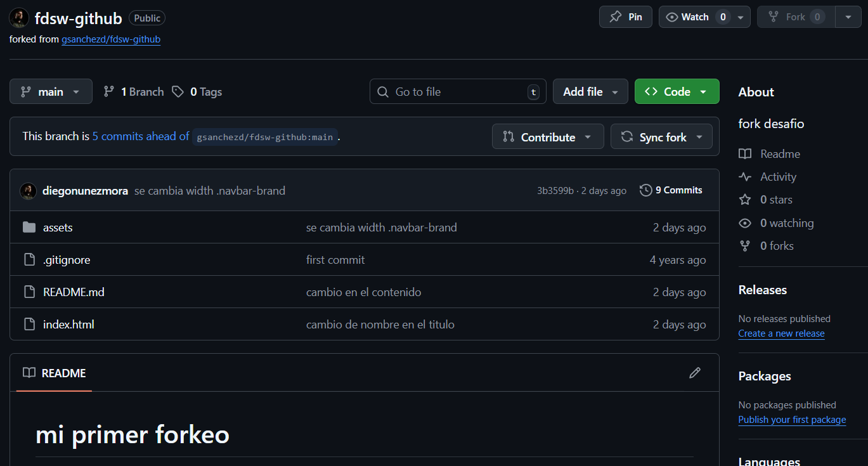Click the Pin repository button

(625, 17)
